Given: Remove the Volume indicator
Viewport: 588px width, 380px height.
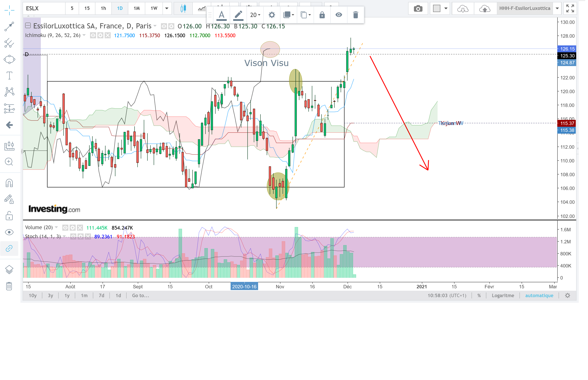Looking at the screenshot, I should [x=80, y=227].
